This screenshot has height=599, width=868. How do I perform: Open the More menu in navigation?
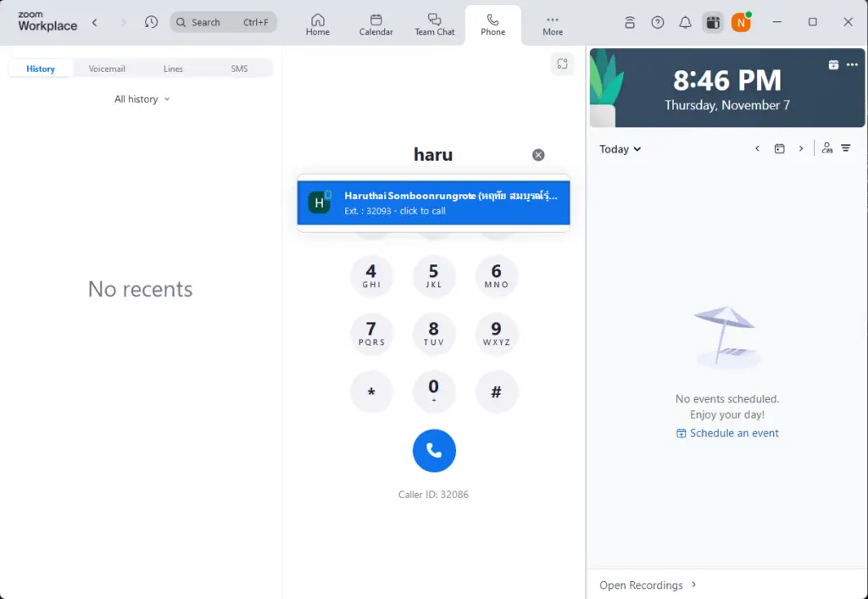pos(553,25)
